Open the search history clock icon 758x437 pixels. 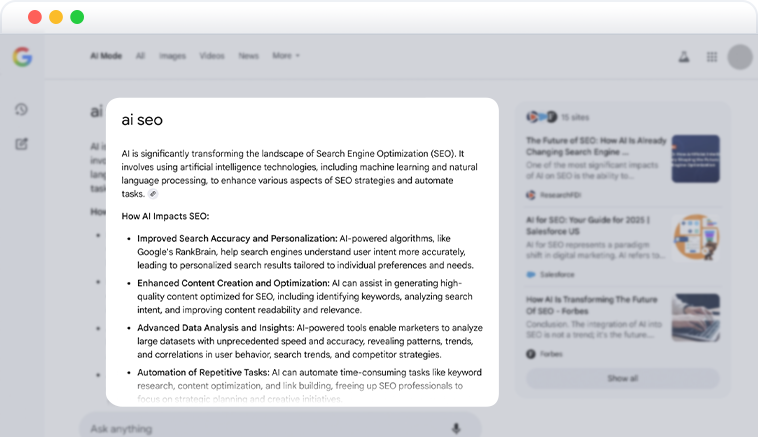[x=21, y=109]
